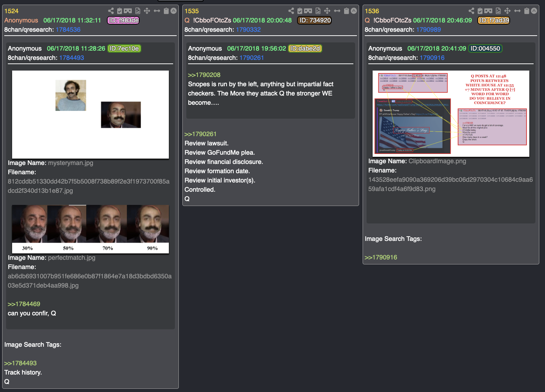Click the four-way move icon on post 1536

507,11
